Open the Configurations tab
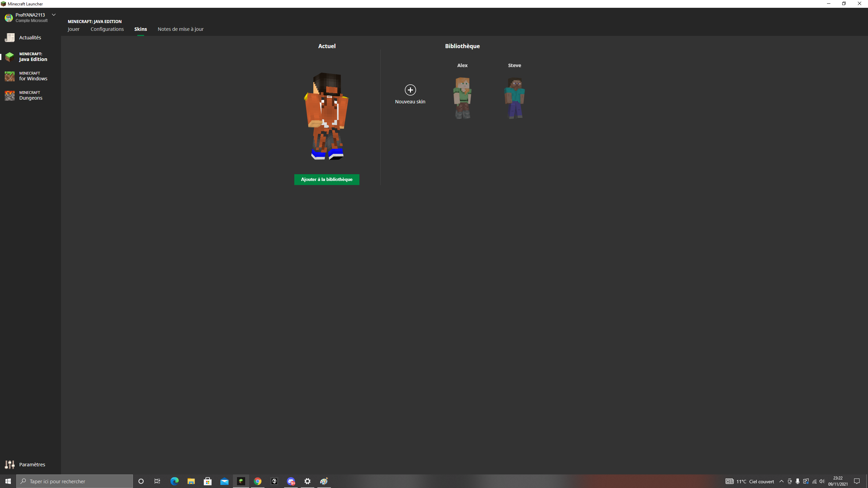The height and width of the screenshot is (488, 868). (x=107, y=29)
